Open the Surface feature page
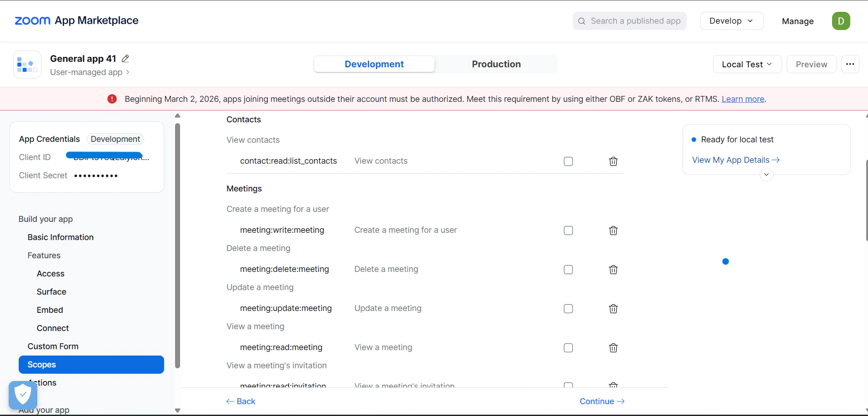Viewport: 868px width, 416px height. coord(51,292)
